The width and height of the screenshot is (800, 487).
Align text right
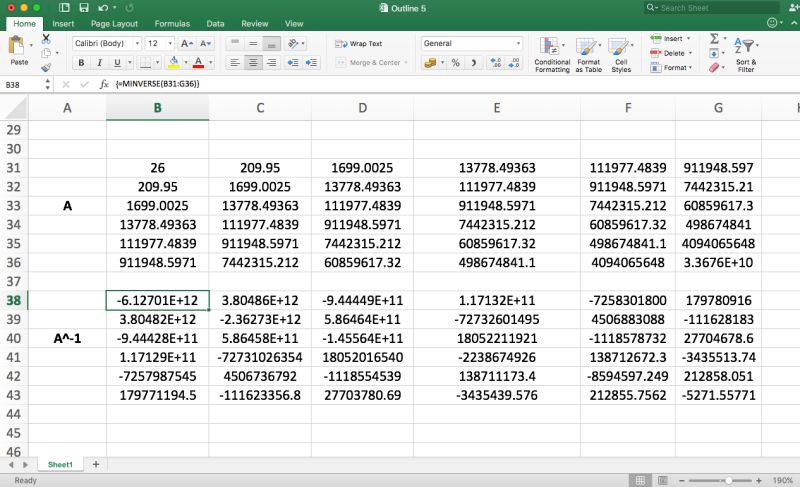[271, 63]
